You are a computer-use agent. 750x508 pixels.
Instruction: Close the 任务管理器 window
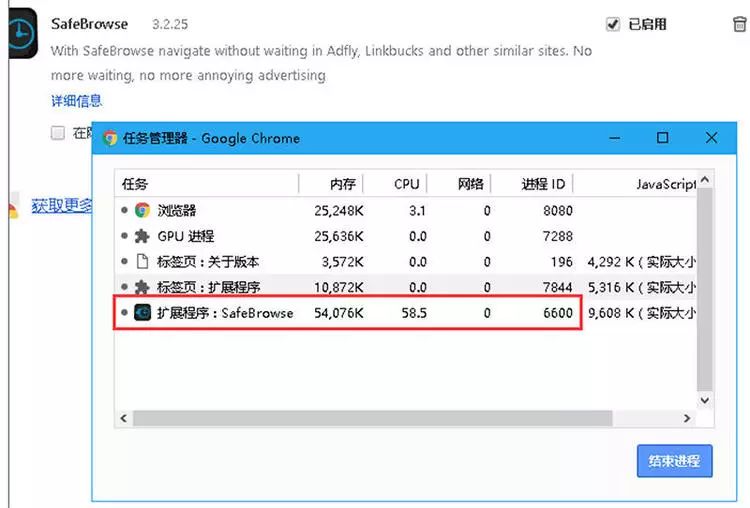[x=711, y=138]
